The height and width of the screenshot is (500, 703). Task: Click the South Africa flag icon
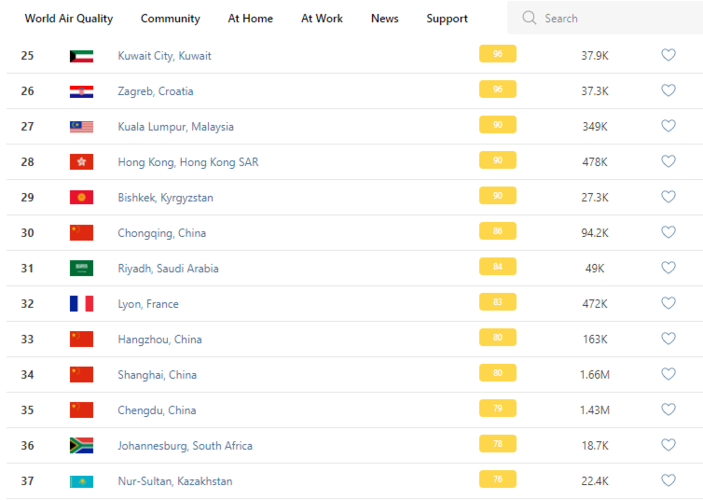pyautogui.click(x=81, y=446)
